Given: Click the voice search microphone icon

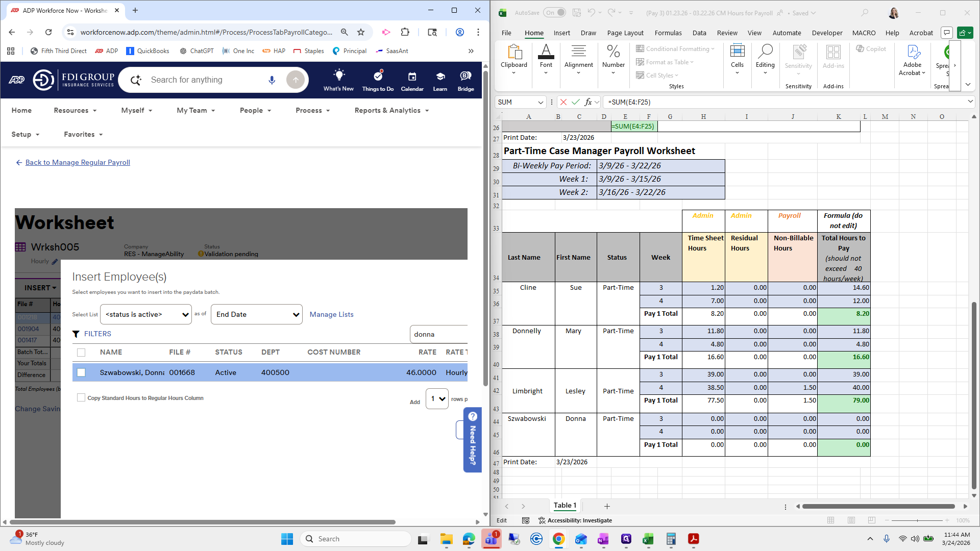Looking at the screenshot, I should (272, 80).
